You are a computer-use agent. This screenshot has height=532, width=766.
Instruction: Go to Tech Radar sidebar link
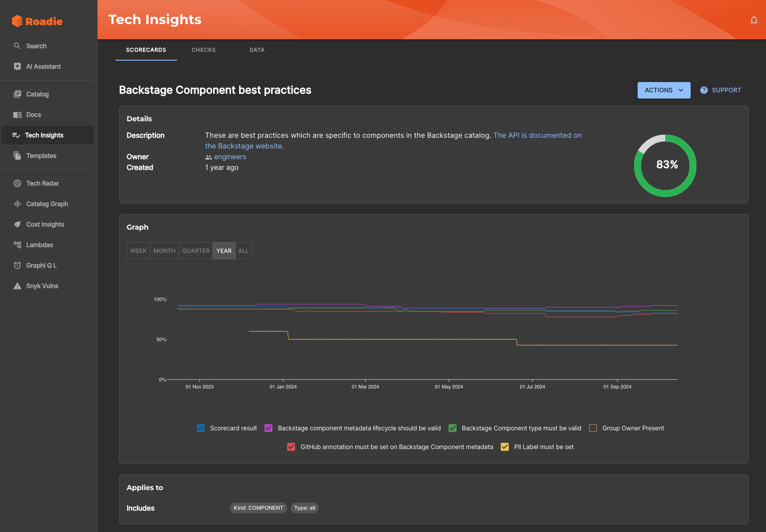[48, 183]
